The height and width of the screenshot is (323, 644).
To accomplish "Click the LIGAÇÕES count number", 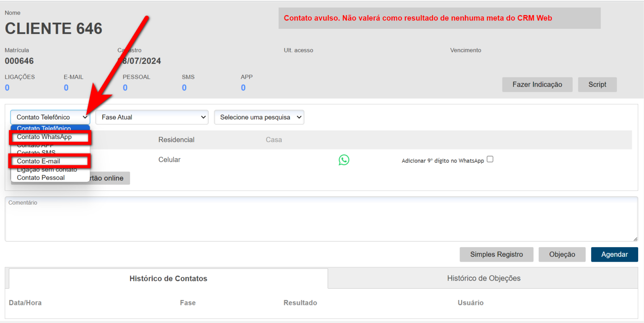I will (x=7, y=88).
